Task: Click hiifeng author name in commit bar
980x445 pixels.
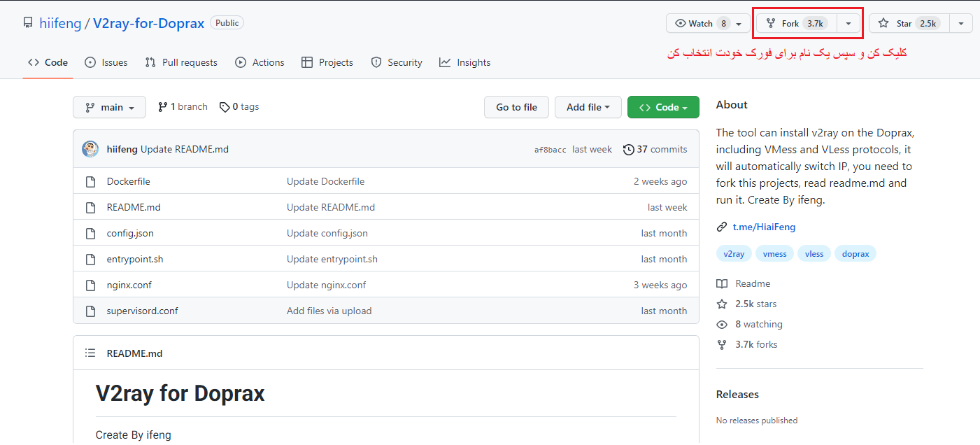Action: [x=122, y=149]
